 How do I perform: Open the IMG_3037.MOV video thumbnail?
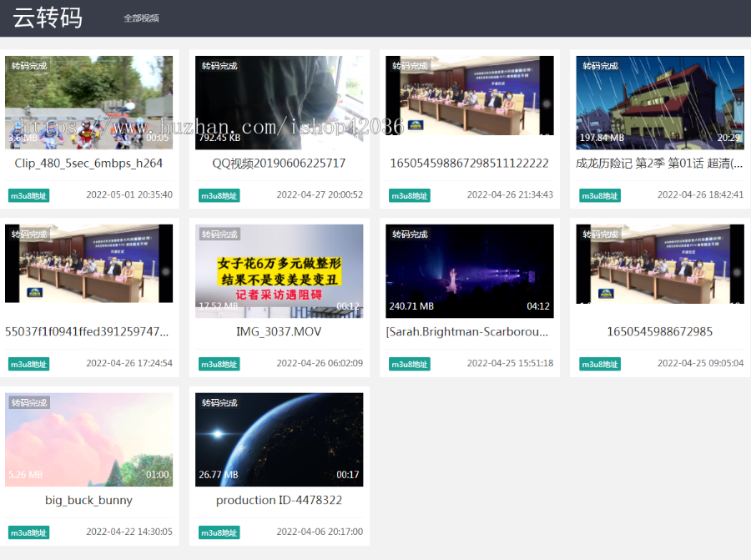[279, 271]
